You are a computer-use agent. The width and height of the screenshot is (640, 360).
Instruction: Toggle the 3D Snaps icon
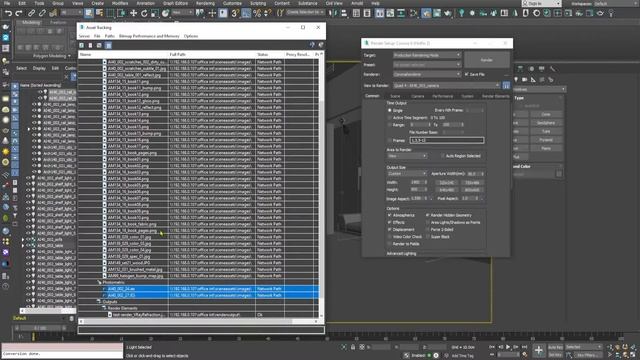coord(235,13)
